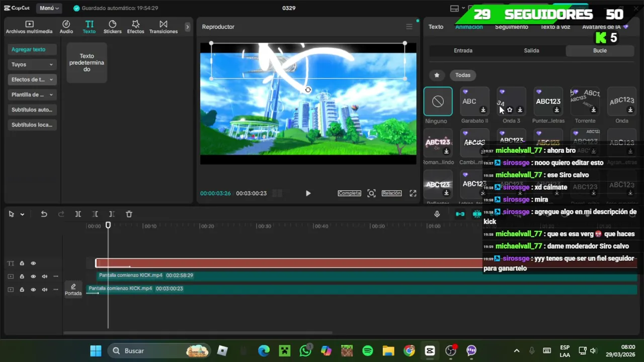Show more media tabs with the chevron arrow
Viewport: 644px width, 362px height.
tap(187, 27)
